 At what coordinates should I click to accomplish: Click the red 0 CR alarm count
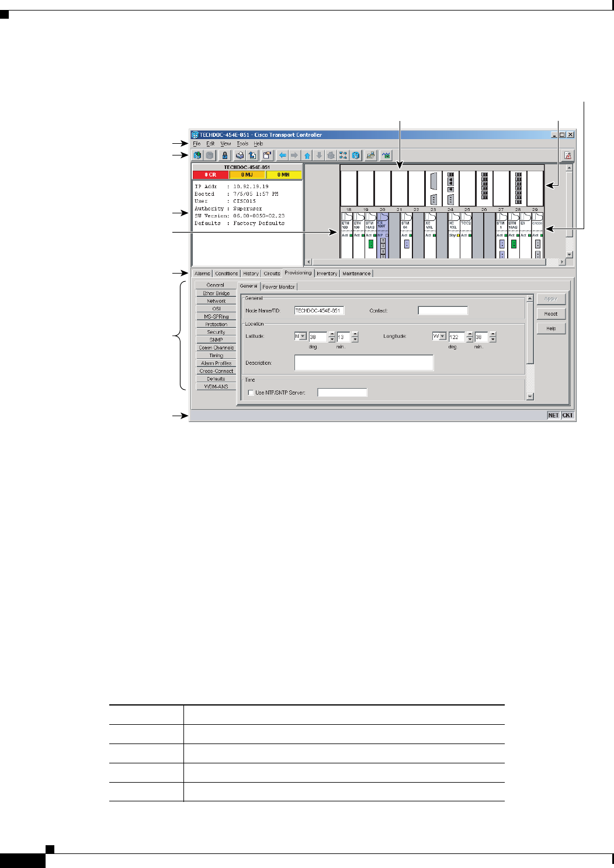[x=210, y=175]
